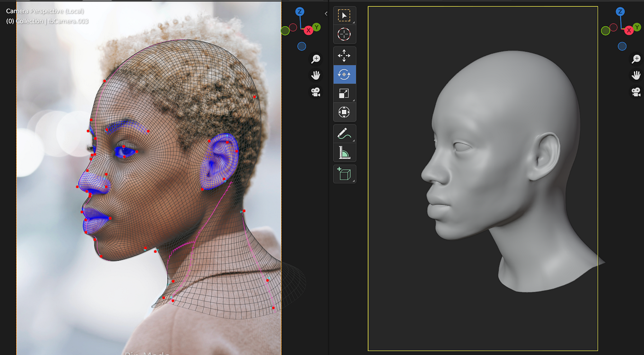Select the Select Box tool
The height and width of the screenshot is (355, 644).
pos(344,16)
